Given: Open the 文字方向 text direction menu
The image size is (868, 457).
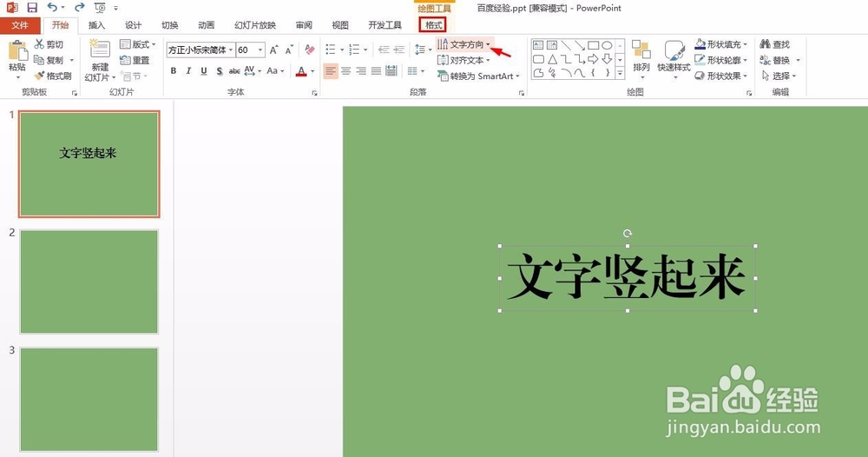Looking at the screenshot, I should 464,44.
